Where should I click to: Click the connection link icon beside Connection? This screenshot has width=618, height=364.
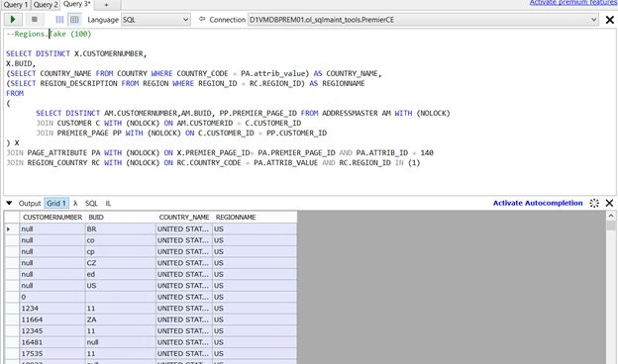click(x=202, y=19)
